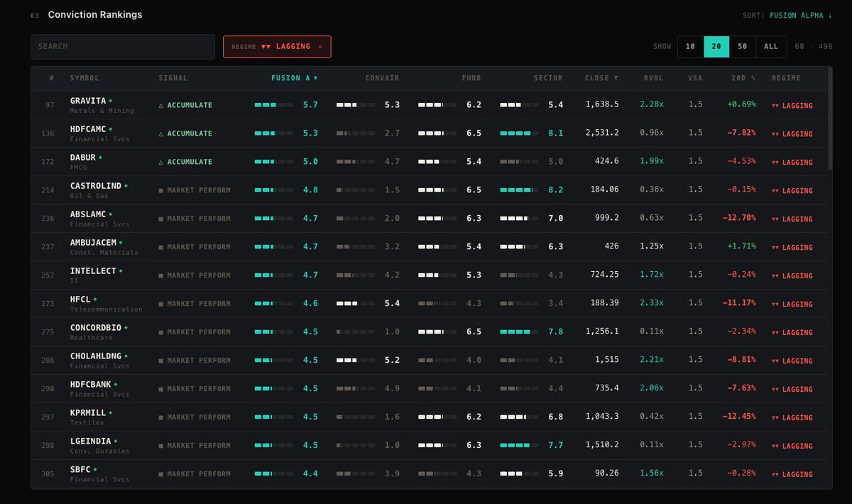Sort by the Close ₹ column header
This screenshot has height=504, width=852.
602,78
